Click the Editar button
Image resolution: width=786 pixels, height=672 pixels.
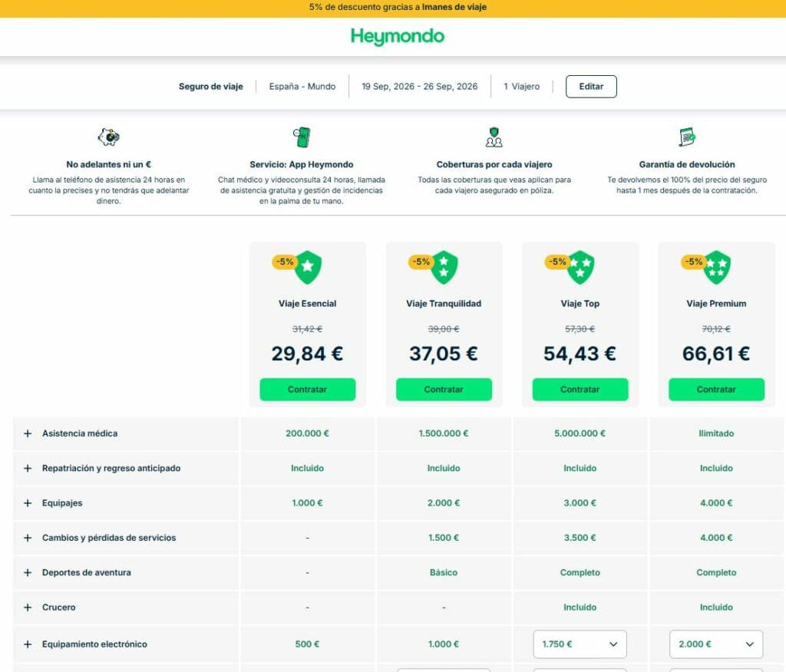591,86
